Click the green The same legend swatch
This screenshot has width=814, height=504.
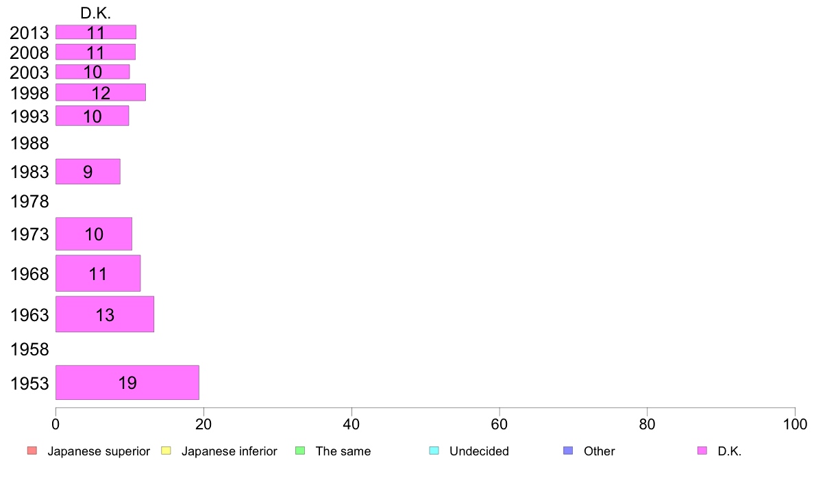coord(300,451)
